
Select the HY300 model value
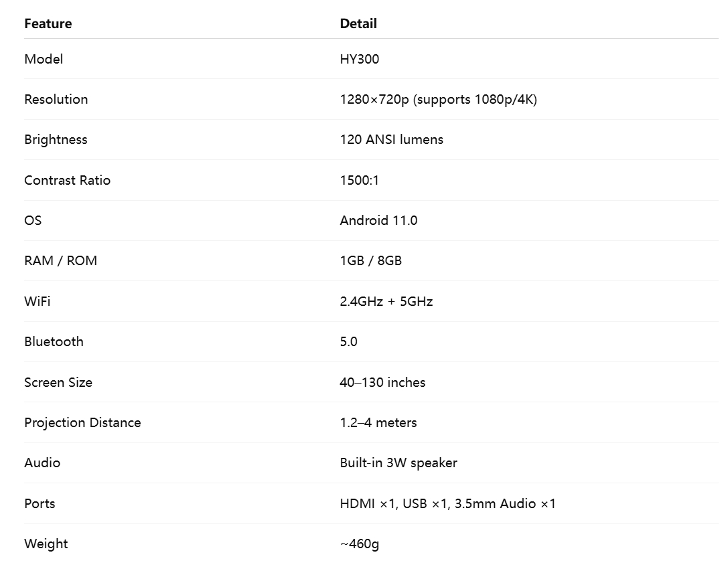(359, 59)
